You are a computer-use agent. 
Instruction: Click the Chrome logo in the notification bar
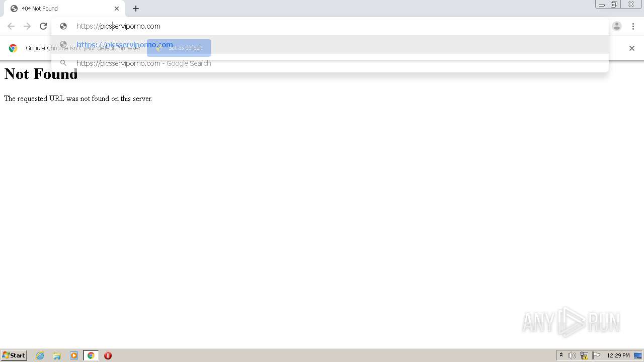(13, 48)
